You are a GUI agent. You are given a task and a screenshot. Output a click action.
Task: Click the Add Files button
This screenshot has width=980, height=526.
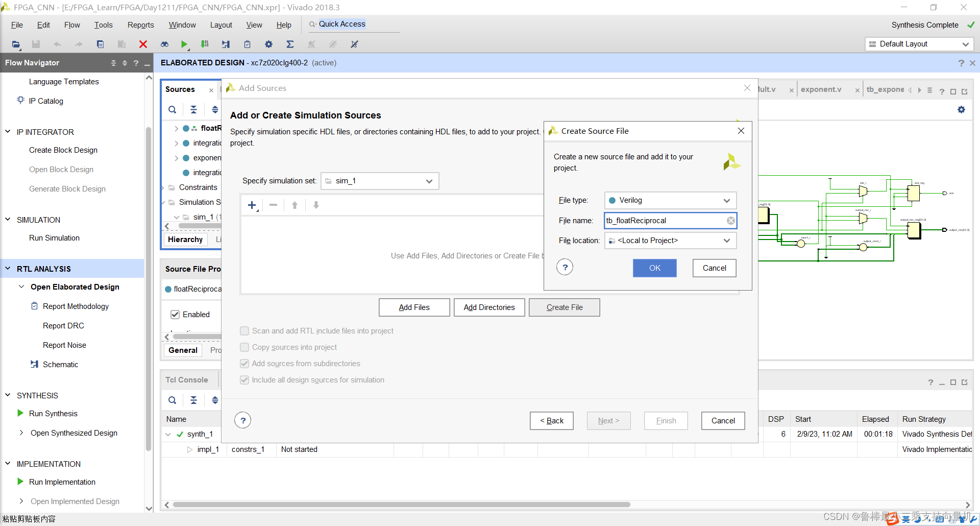[x=414, y=307]
